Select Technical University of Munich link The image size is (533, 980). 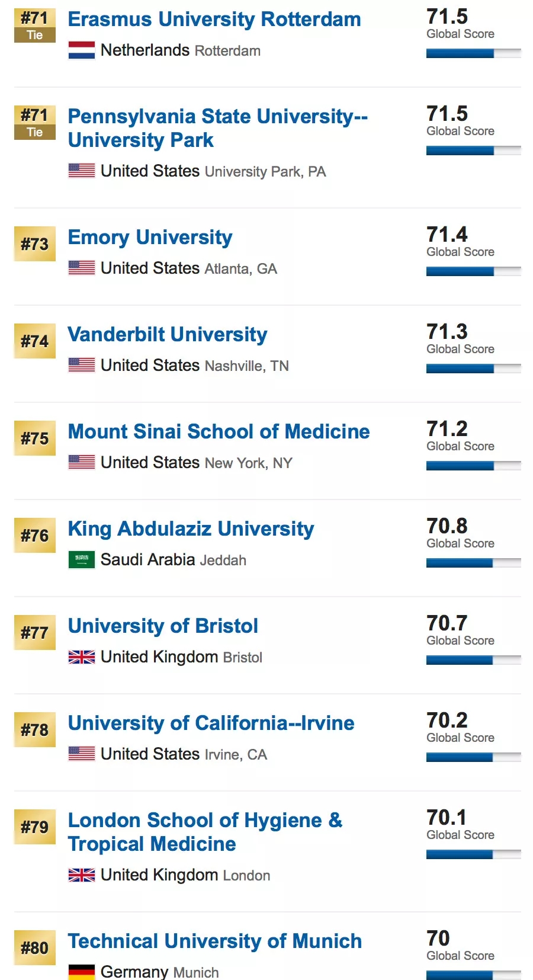(214, 941)
